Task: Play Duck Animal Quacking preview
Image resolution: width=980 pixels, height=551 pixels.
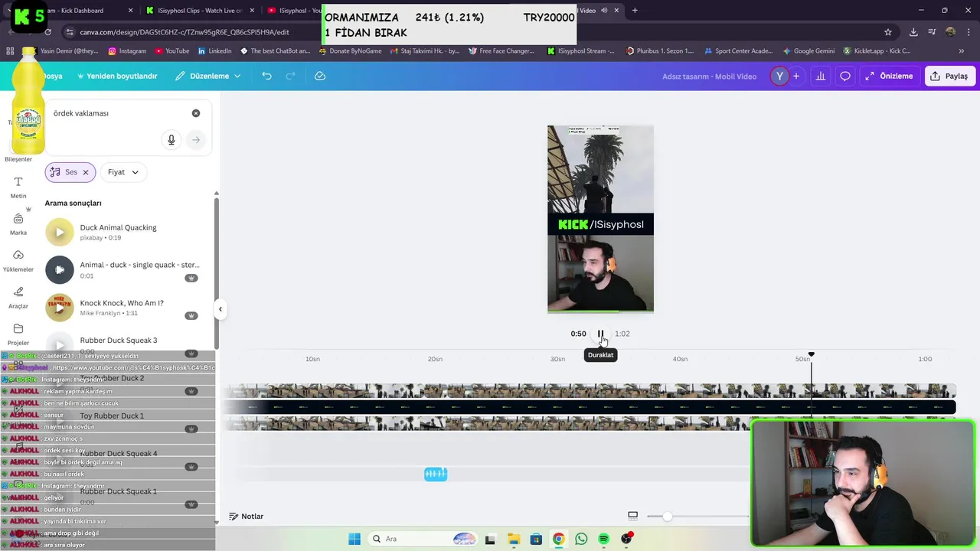Action: pyautogui.click(x=60, y=232)
